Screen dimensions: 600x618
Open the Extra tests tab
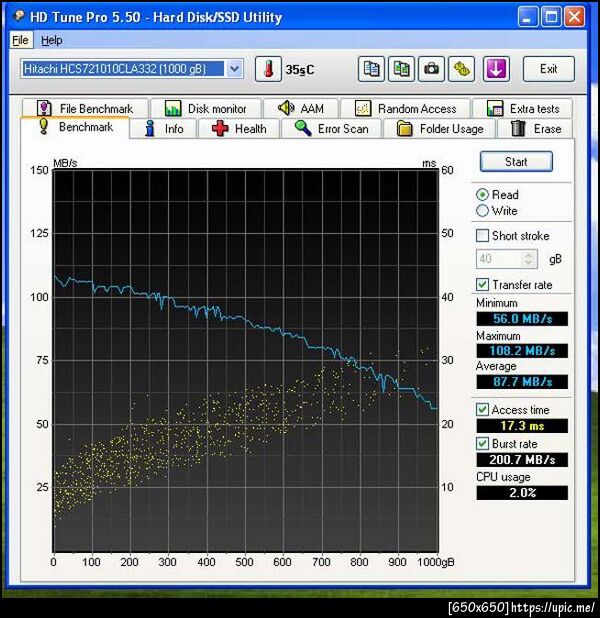click(x=523, y=108)
